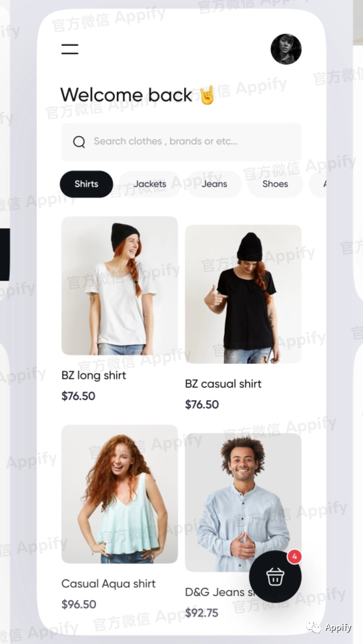Open the BZ casual shirt photo

pos(243,294)
